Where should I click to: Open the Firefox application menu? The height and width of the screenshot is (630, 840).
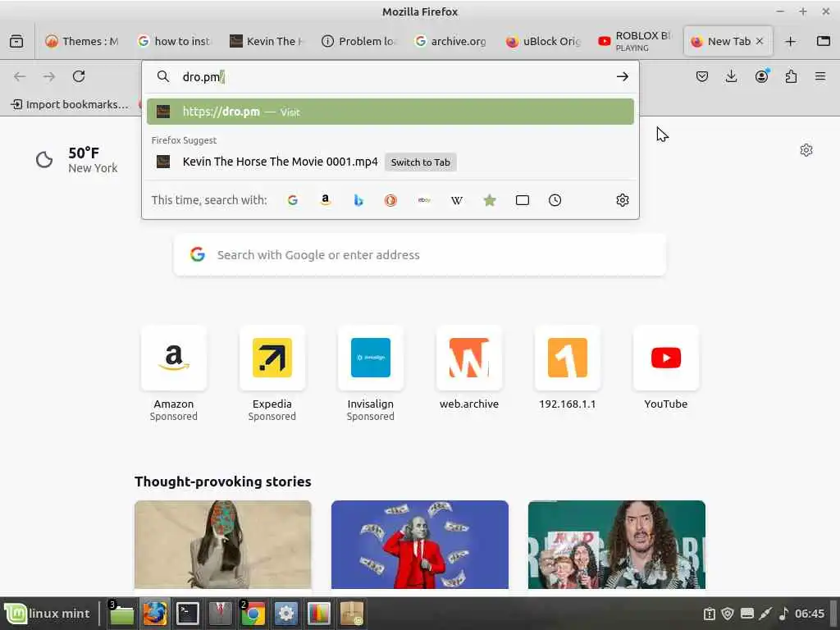[x=820, y=76]
